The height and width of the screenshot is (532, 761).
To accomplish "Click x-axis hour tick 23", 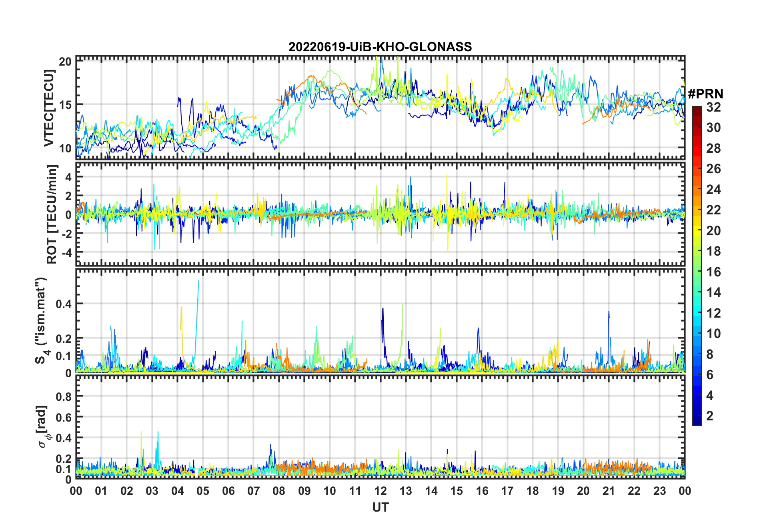I will (659, 491).
